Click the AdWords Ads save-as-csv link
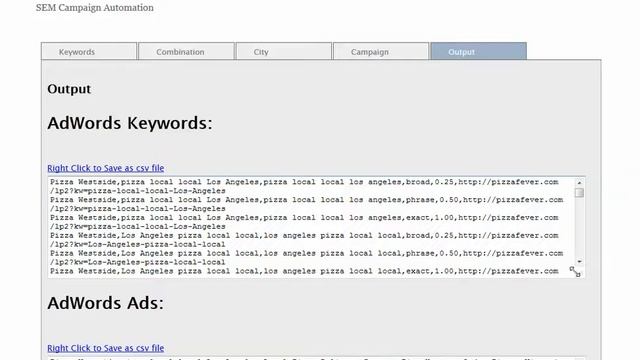Screen dimensions: 640x360 (106, 348)
